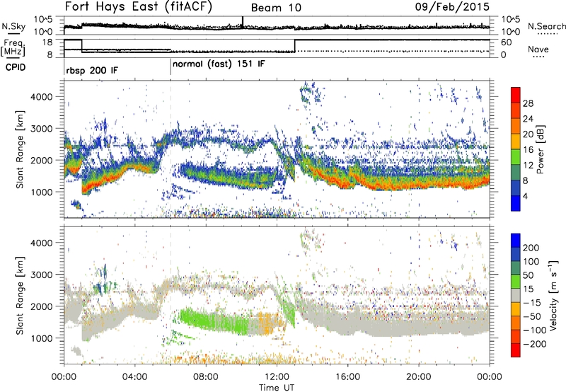566x392 pixels.
Task: Click the "28" tick on the Power colorbar
Action: pos(528,103)
